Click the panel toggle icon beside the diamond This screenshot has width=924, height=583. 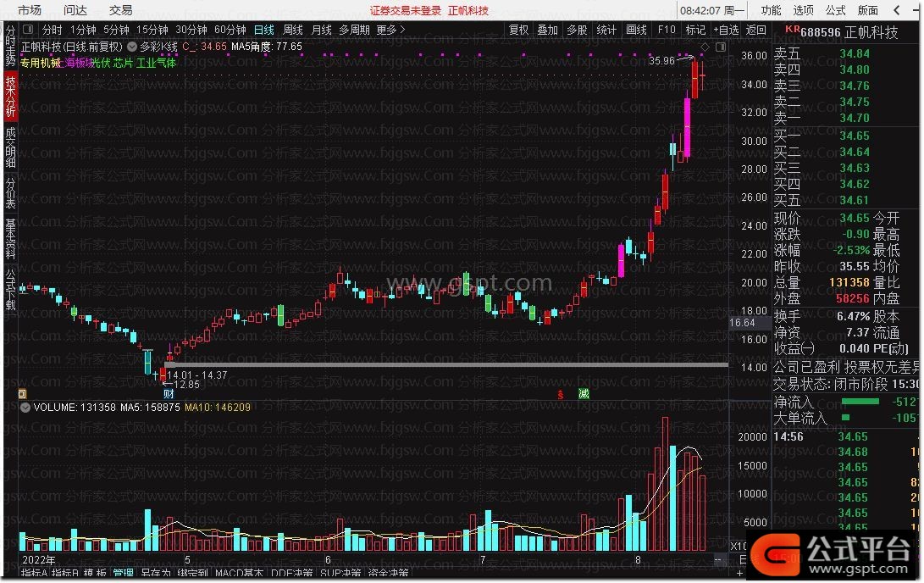(x=720, y=47)
